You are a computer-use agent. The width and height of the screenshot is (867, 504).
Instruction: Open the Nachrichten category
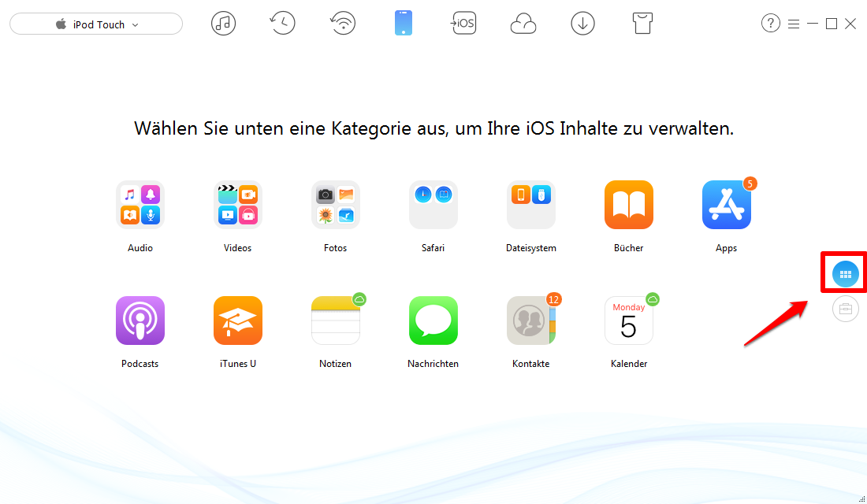pyautogui.click(x=433, y=321)
